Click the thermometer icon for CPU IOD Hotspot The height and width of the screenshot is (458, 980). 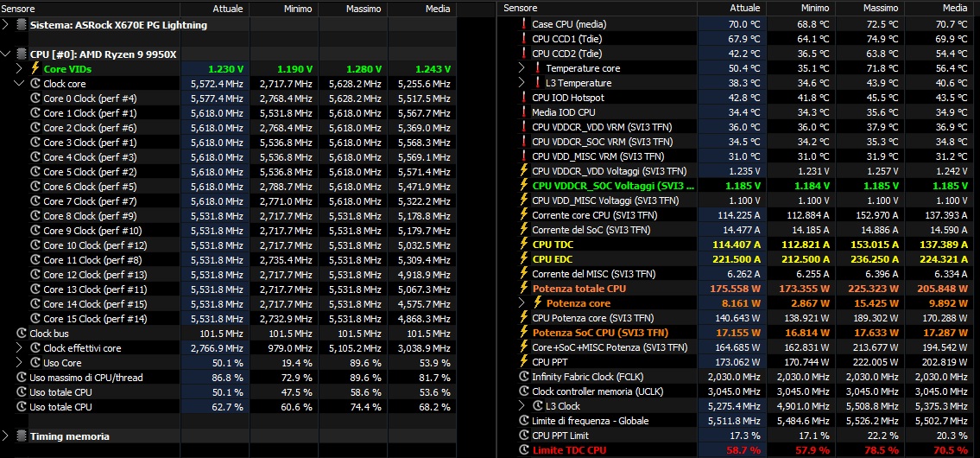[524, 98]
